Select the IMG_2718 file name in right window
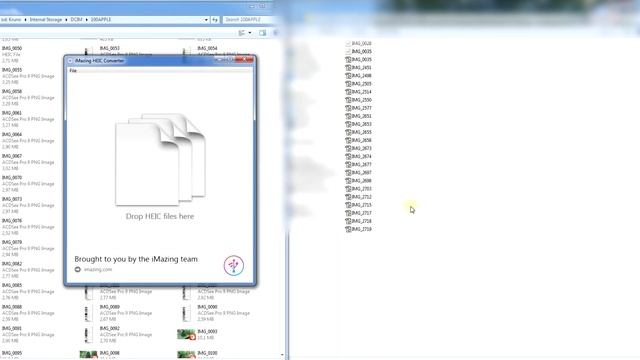 [x=362, y=221]
